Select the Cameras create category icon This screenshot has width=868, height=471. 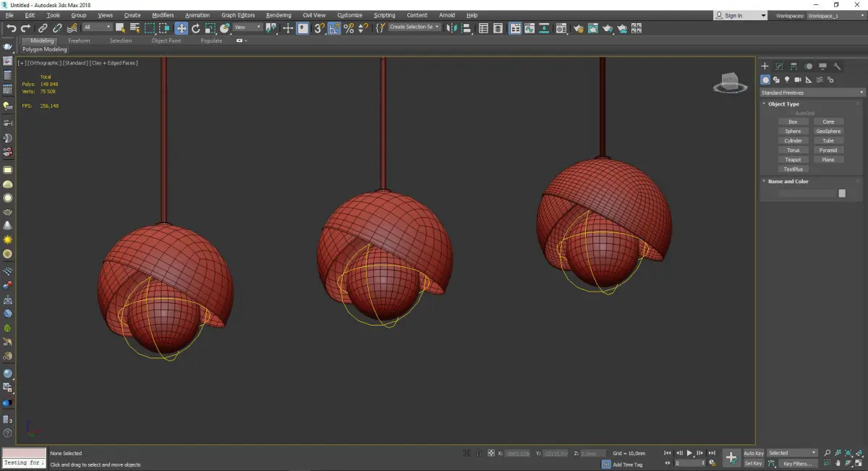tap(797, 80)
